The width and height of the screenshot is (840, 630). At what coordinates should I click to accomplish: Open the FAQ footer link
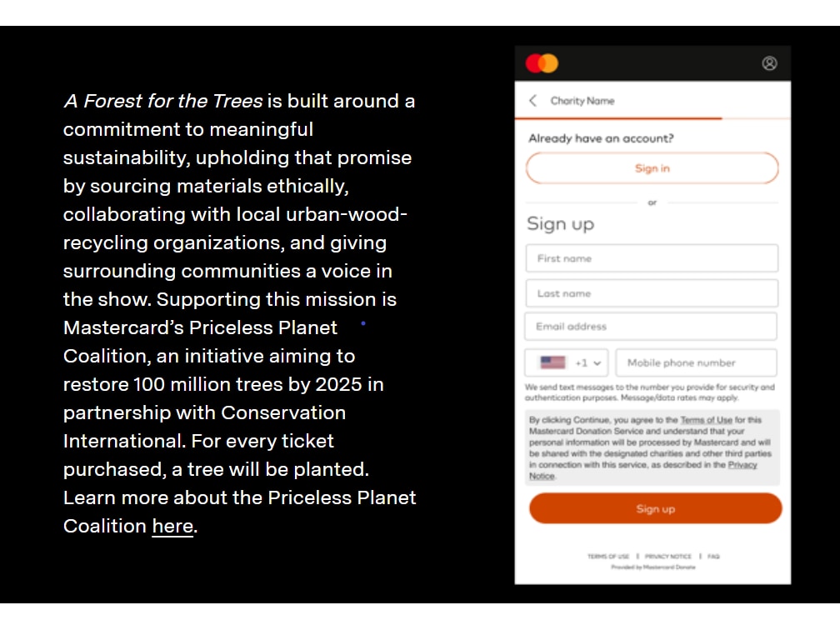coord(713,556)
